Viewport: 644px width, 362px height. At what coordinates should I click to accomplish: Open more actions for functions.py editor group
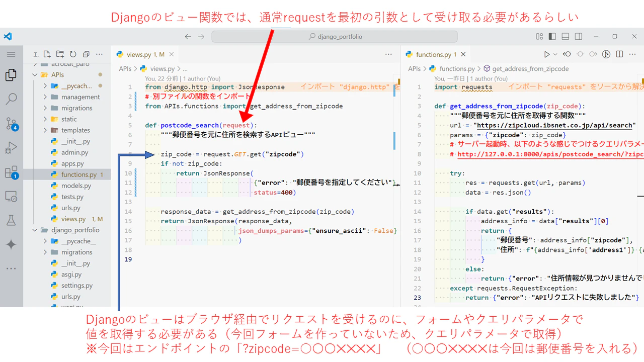point(632,54)
